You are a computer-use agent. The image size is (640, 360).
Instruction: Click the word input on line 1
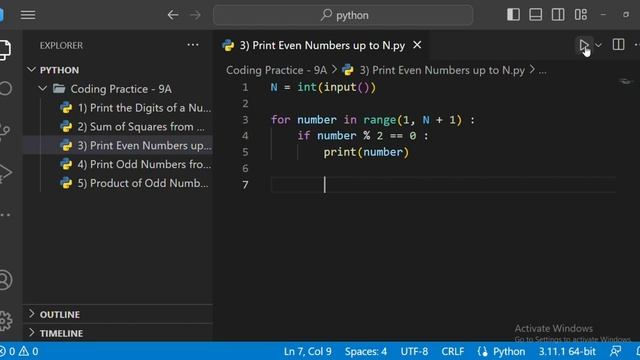pos(340,87)
